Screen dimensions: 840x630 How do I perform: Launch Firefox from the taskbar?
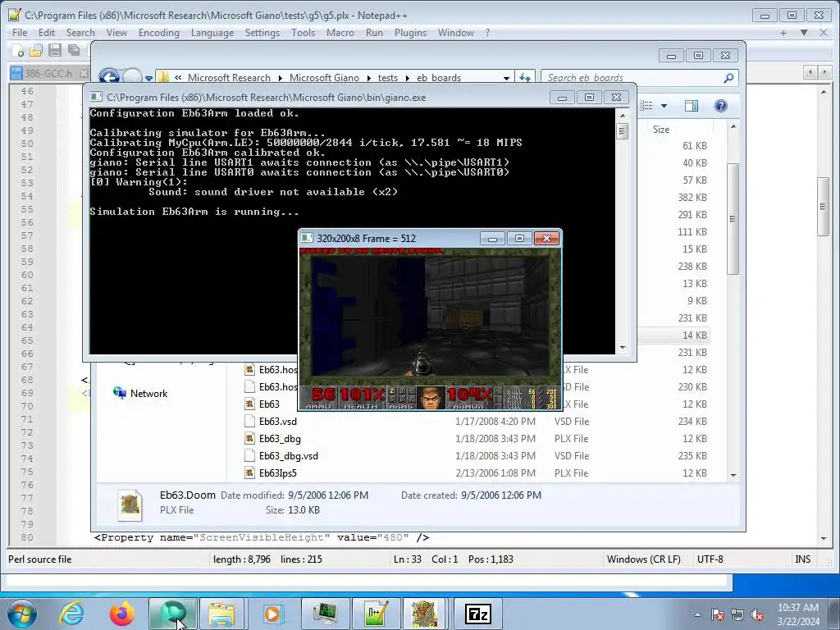click(122, 614)
